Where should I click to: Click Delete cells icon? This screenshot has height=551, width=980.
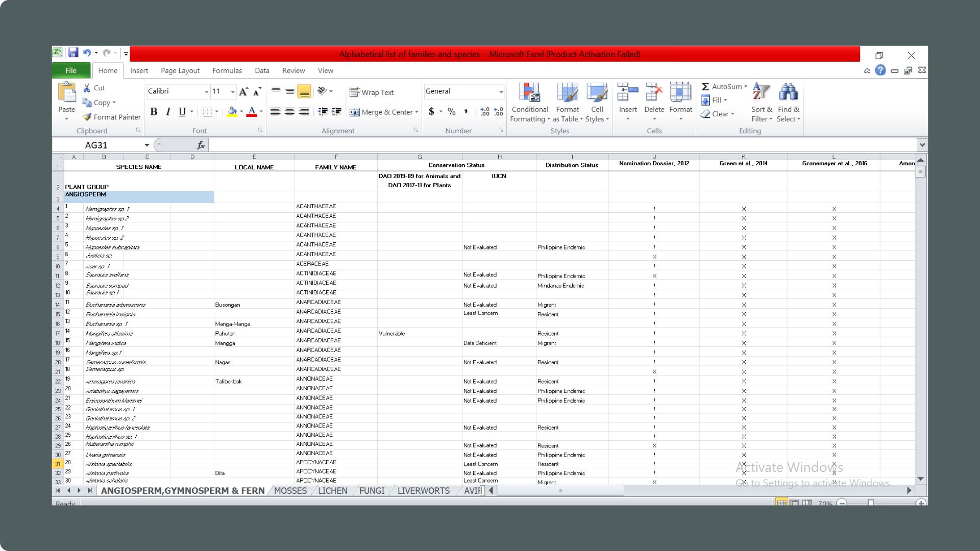[654, 92]
